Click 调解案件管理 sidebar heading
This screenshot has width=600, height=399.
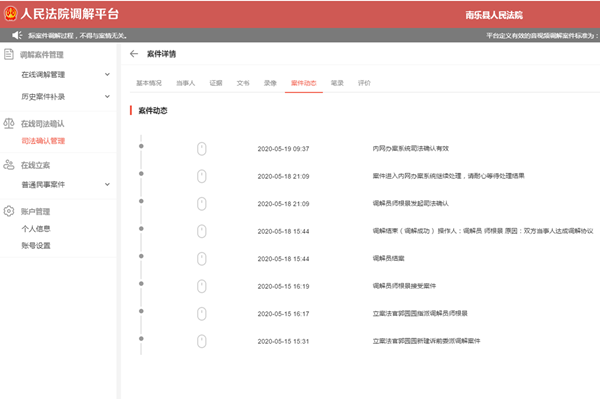point(42,55)
